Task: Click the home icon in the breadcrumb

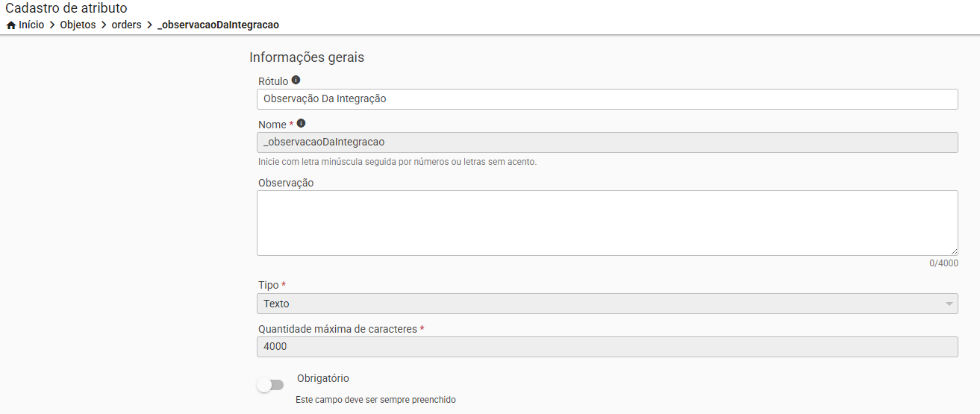Action: pyautogui.click(x=11, y=25)
